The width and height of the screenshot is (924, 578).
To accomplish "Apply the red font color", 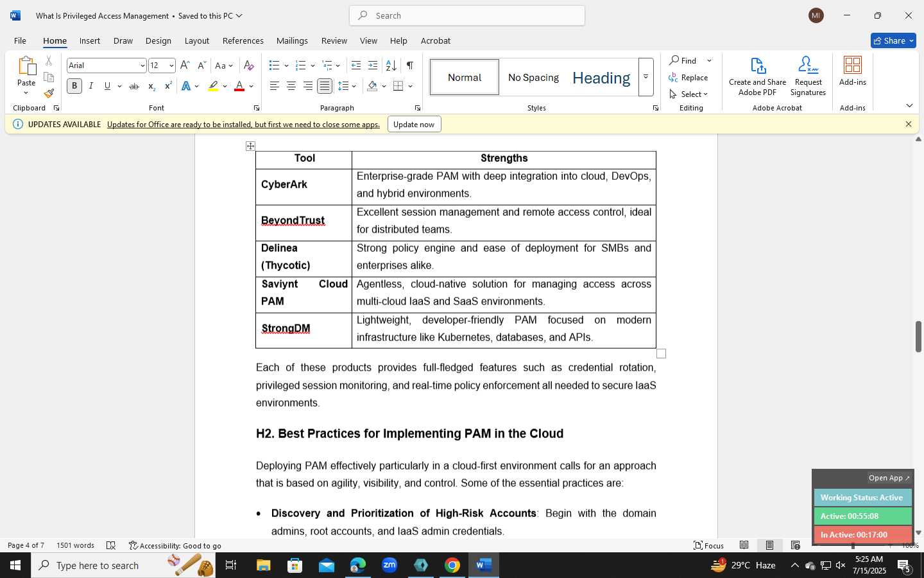I will 239,86.
